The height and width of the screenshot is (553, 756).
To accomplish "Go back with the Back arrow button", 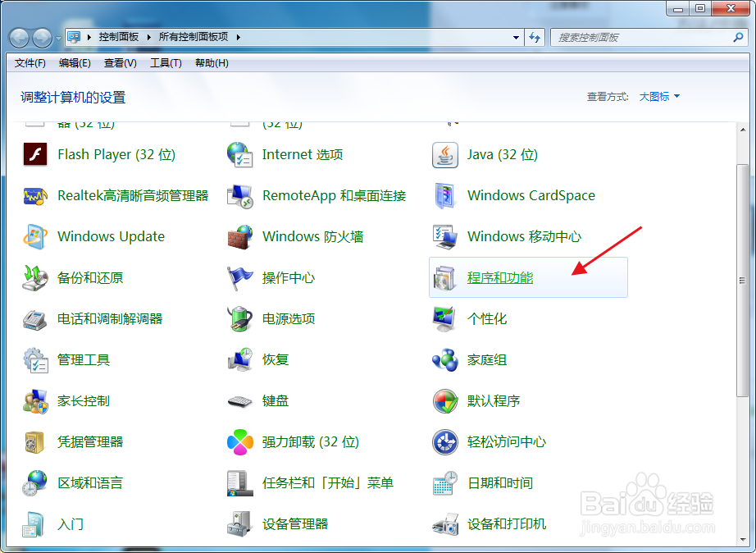I will pyautogui.click(x=20, y=38).
